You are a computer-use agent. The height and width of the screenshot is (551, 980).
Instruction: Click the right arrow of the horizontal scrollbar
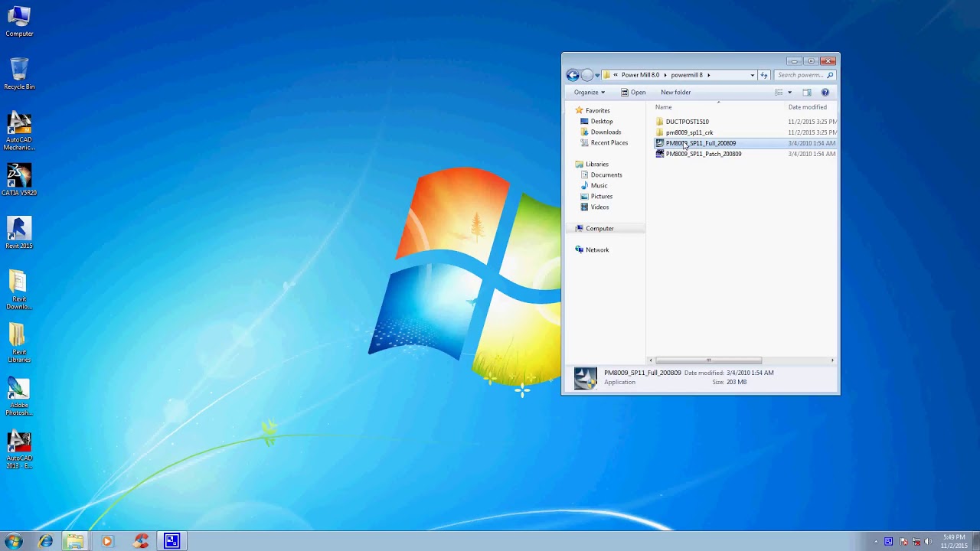(832, 360)
